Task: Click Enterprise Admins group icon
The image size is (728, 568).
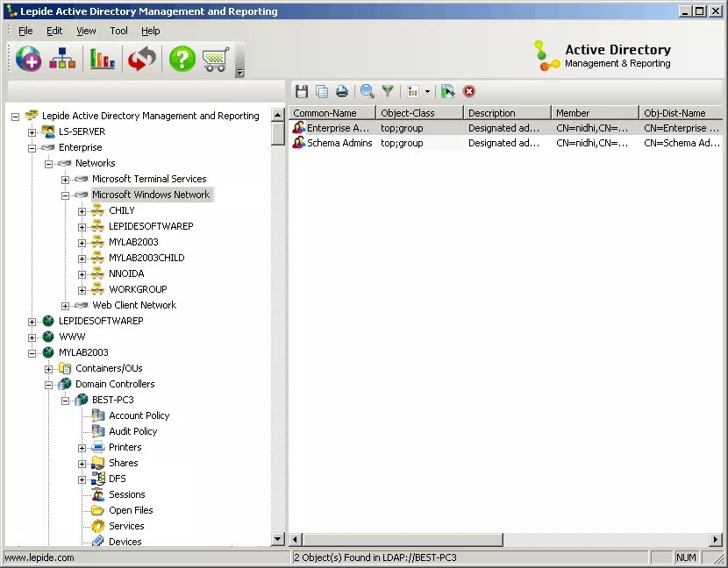Action: 298,128
